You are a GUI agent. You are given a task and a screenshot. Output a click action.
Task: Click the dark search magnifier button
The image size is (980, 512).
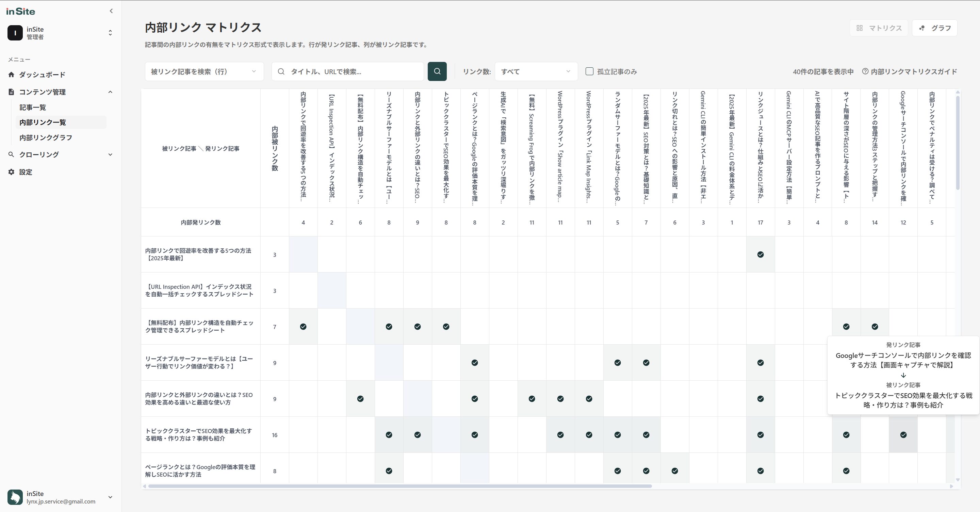[x=437, y=71]
